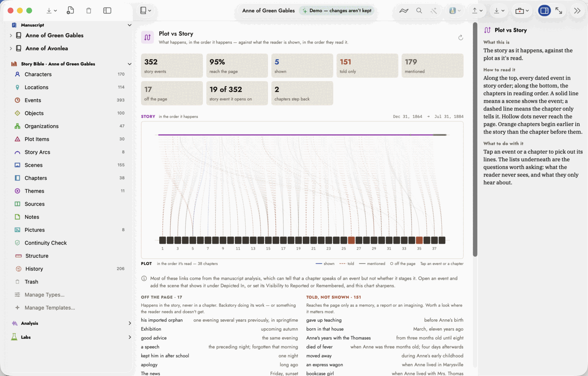Expand the Anne of Avonlea manuscript
This screenshot has width=588, height=376.
[x=11, y=48]
